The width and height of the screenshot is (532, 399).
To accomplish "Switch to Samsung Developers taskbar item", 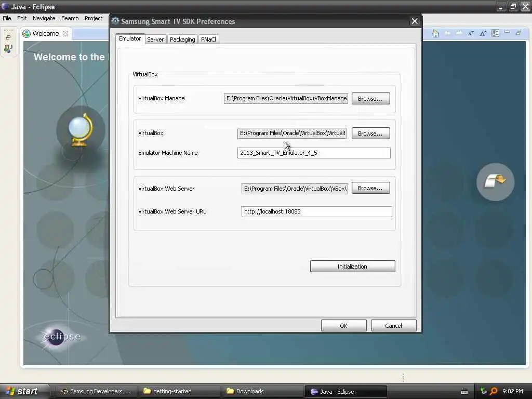I will point(96,391).
